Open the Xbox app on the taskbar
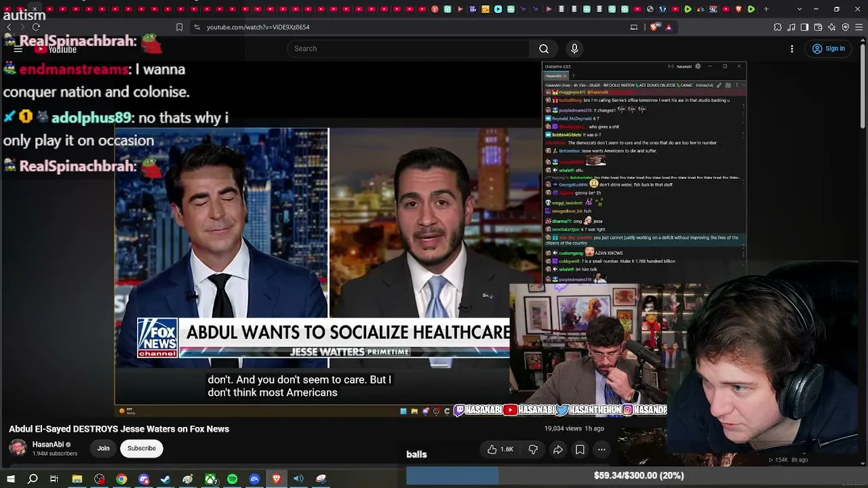 210,479
